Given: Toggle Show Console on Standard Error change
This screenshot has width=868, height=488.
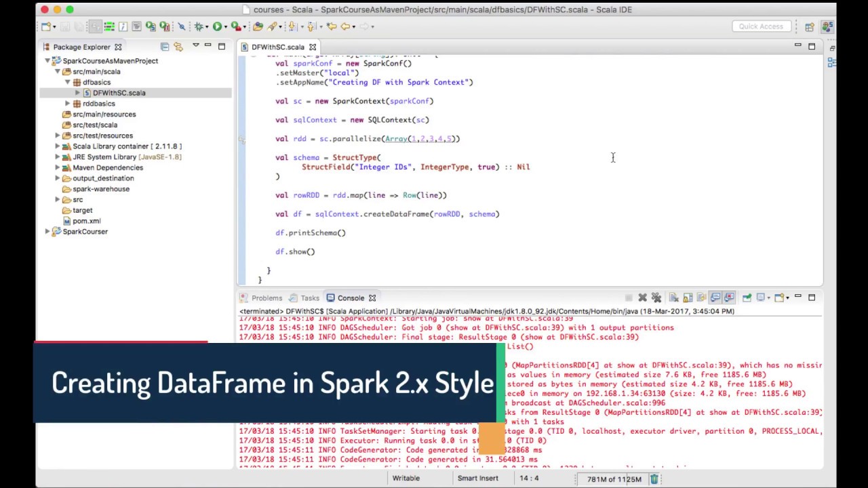Looking at the screenshot, I should pos(729,298).
